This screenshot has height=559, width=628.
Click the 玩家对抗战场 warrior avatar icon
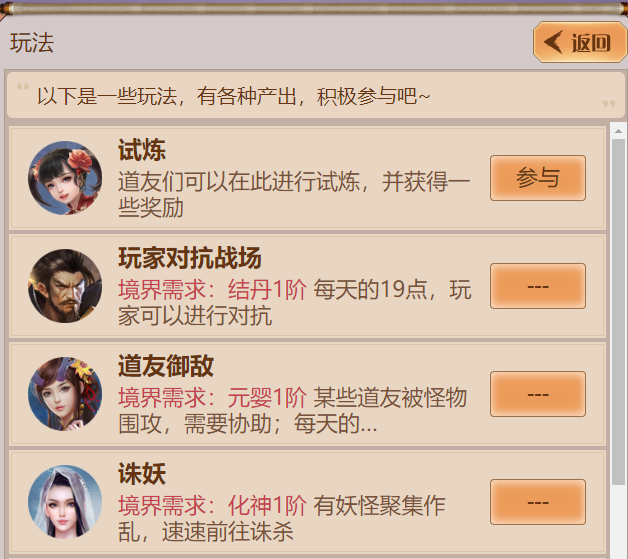click(65, 286)
